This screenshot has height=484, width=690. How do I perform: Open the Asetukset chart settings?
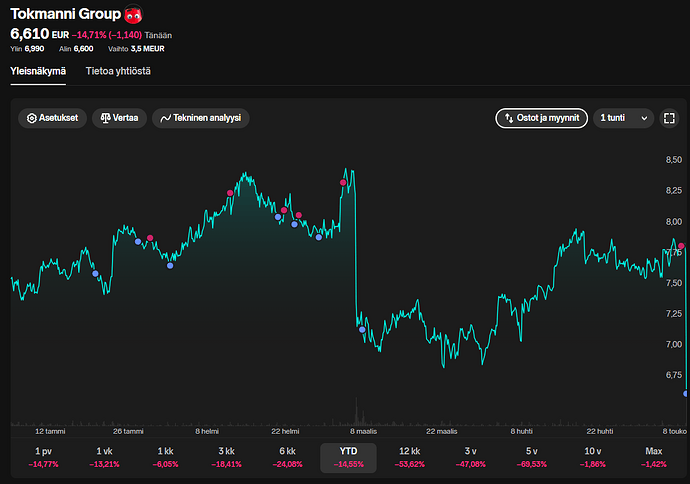52,118
